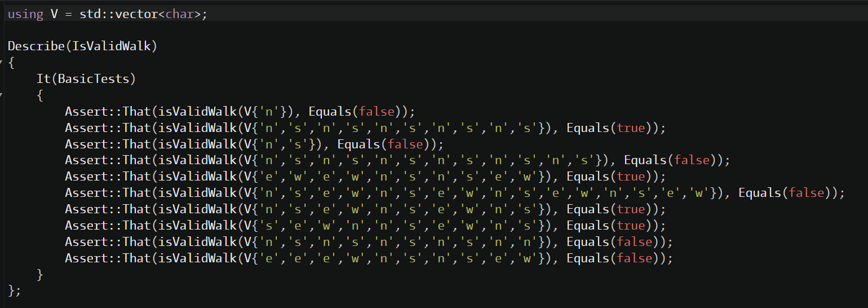Click 'isValidWalk' on the line starting V{'s','e','w'

[197, 226]
